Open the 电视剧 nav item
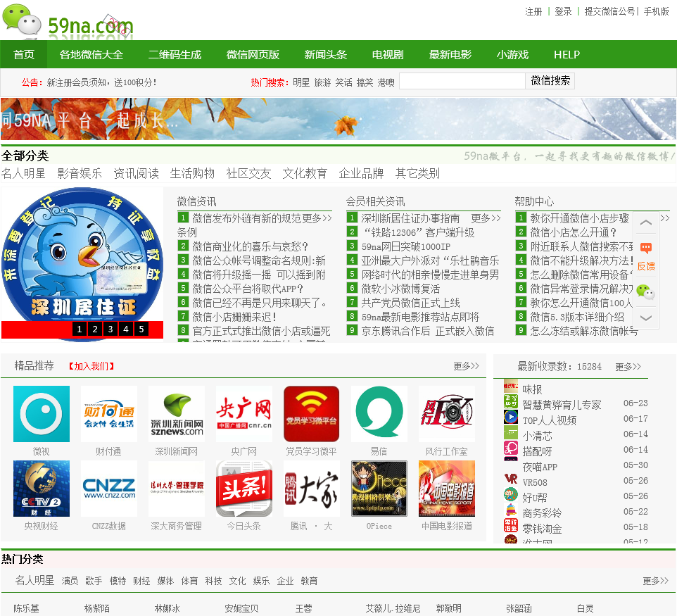 pos(388,54)
